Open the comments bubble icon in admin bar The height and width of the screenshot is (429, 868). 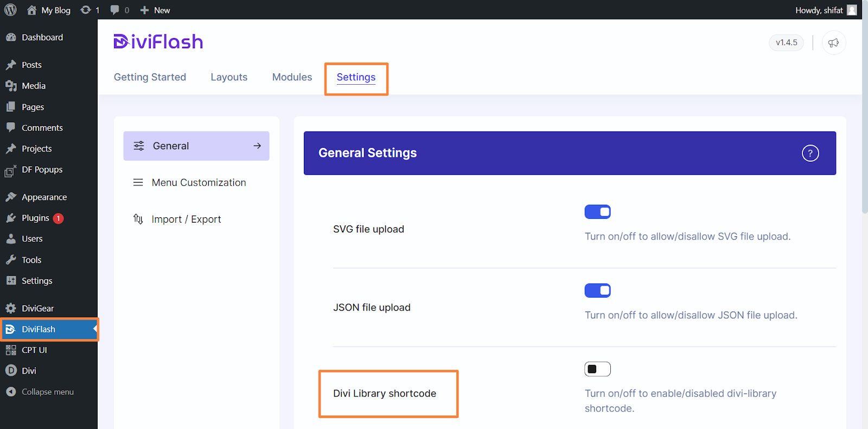pos(114,10)
